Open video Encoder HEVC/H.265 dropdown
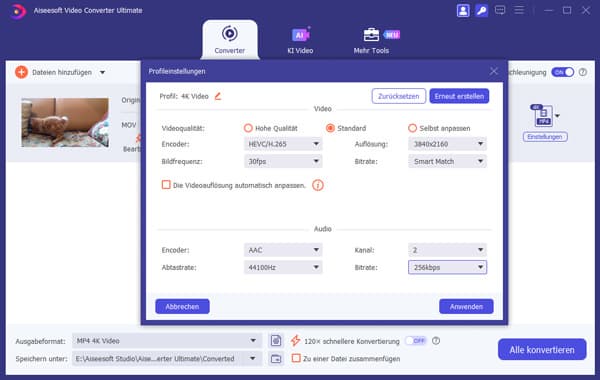600x380 pixels. click(283, 144)
